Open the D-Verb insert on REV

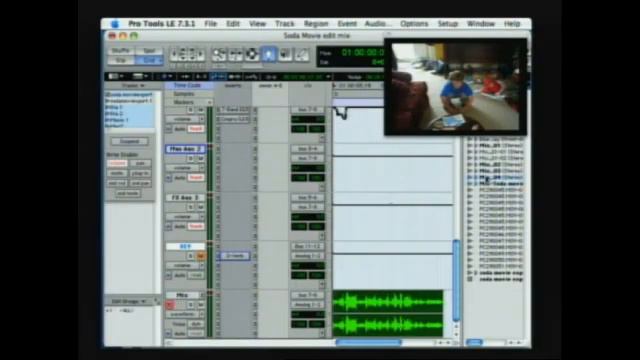pos(235,256)
